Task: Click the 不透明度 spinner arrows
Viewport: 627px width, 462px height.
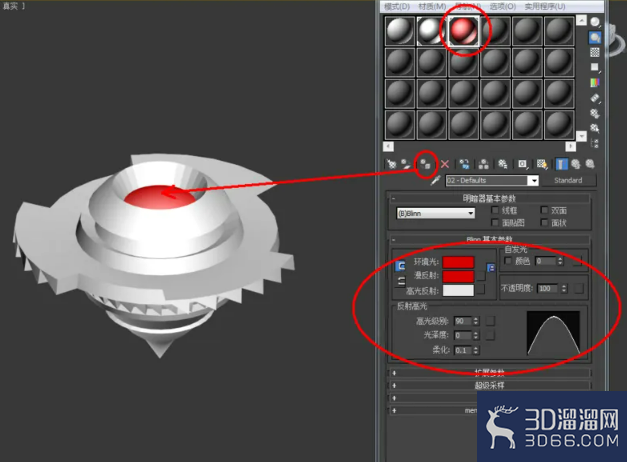Action: tap(564, 288)
